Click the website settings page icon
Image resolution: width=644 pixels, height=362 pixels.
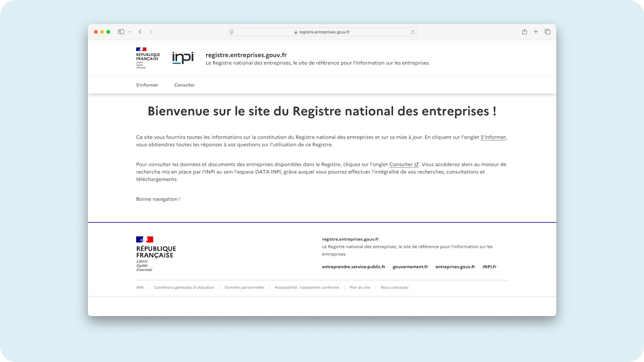pos(231,32)
